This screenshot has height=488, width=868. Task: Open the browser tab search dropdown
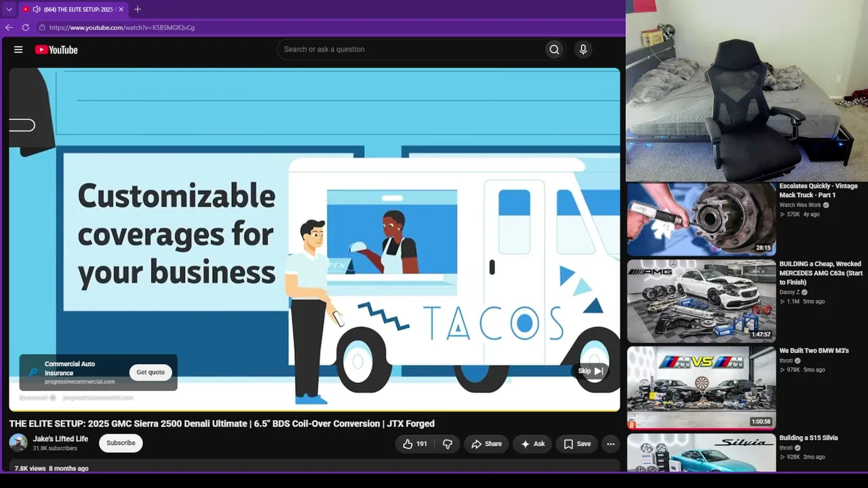(x=9, y=9)
